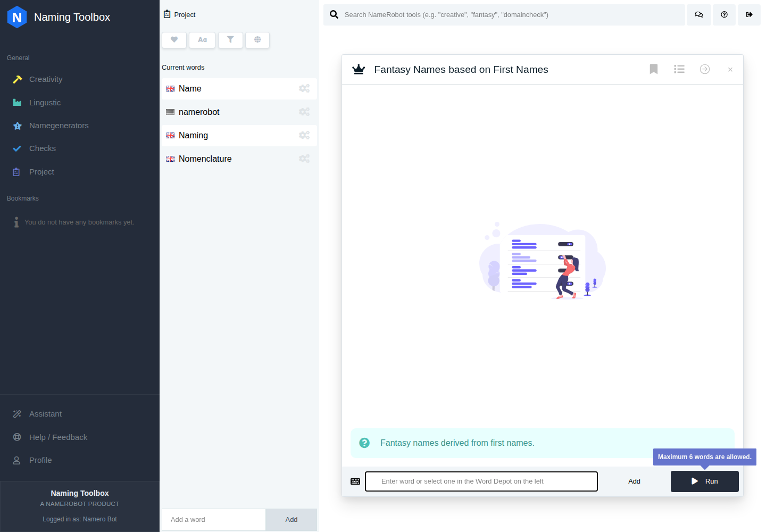Click the favorites heart filter button
The height and width of the screenshot is (532, 766).
174,40
